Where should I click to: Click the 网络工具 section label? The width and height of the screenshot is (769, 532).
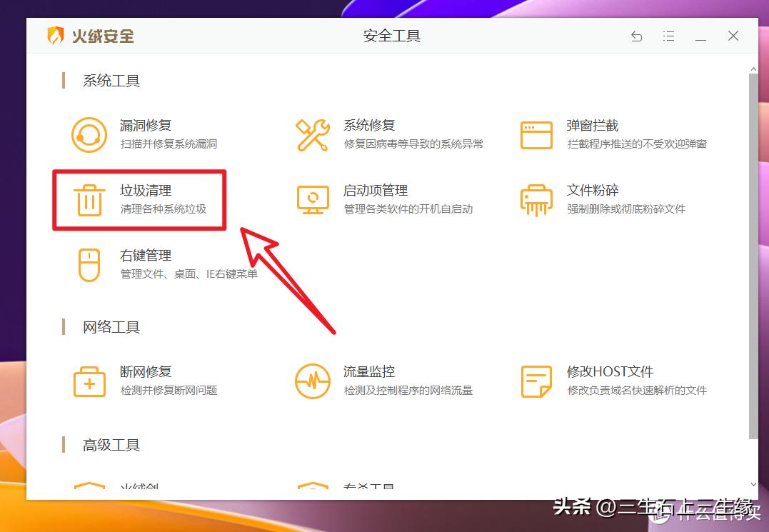(x=110, y=327)
